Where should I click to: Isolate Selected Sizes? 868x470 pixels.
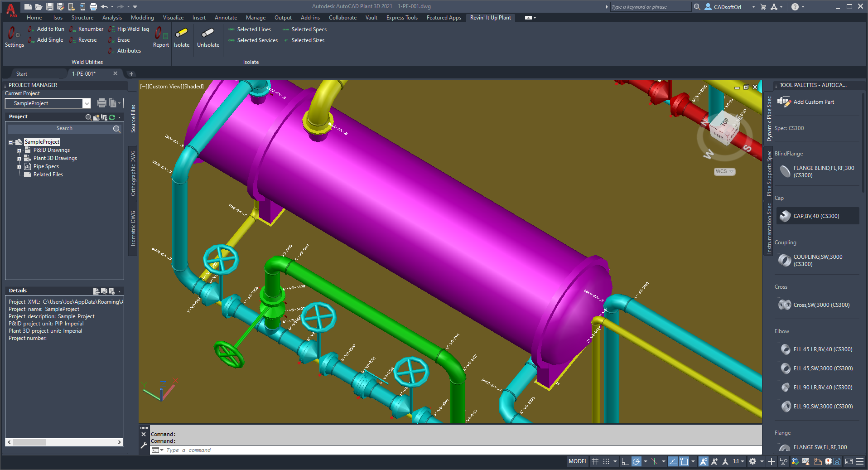click(304, 40)
